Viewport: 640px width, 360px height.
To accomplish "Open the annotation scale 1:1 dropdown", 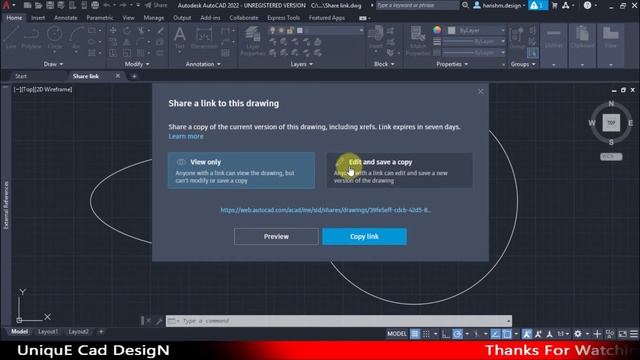I will (x=563, y=334).
